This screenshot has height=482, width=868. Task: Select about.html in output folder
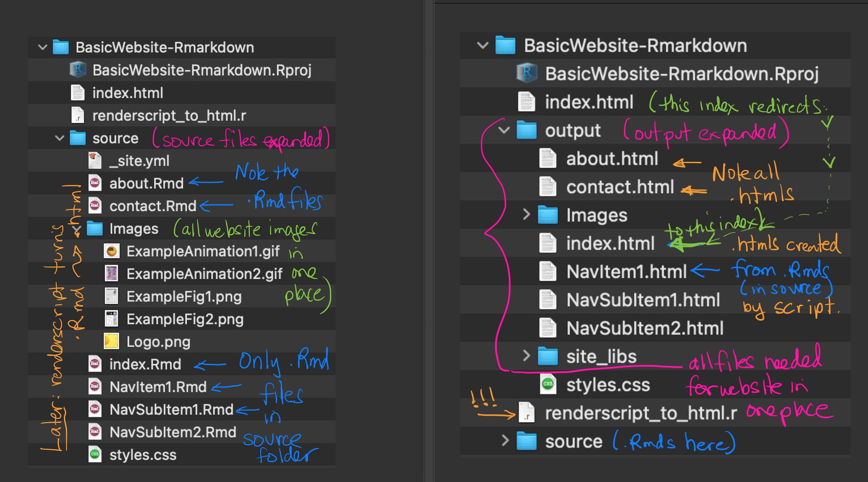[x=612, y=158]
